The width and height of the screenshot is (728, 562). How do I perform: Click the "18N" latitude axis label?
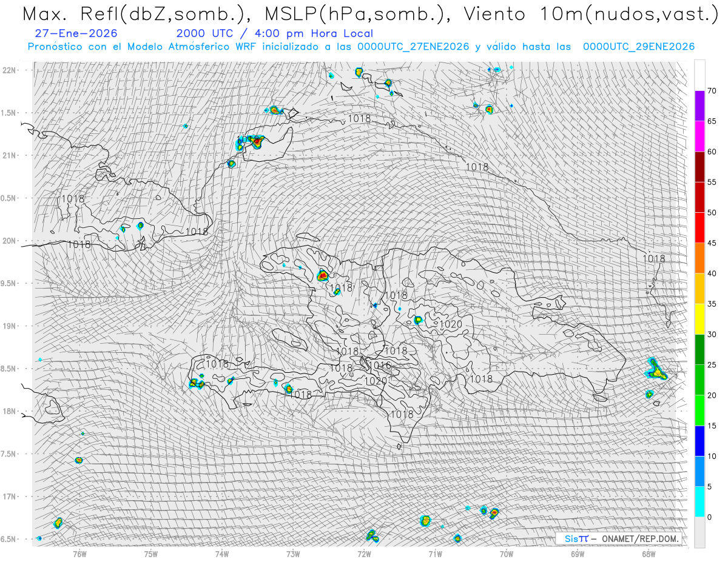pyautogui.click(x=10, y=411)
